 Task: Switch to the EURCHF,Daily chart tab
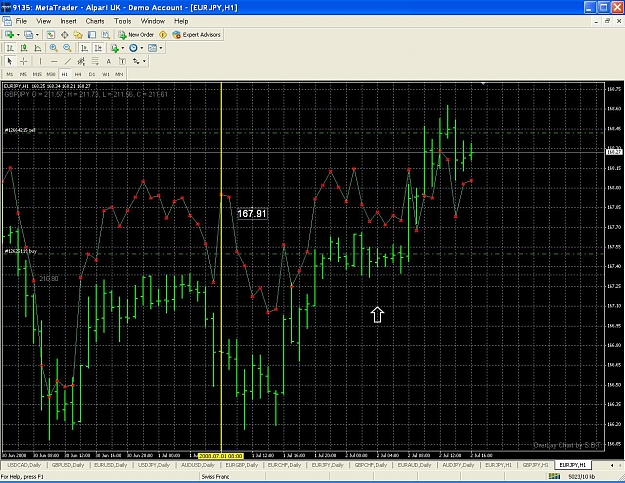pos(284,465)
